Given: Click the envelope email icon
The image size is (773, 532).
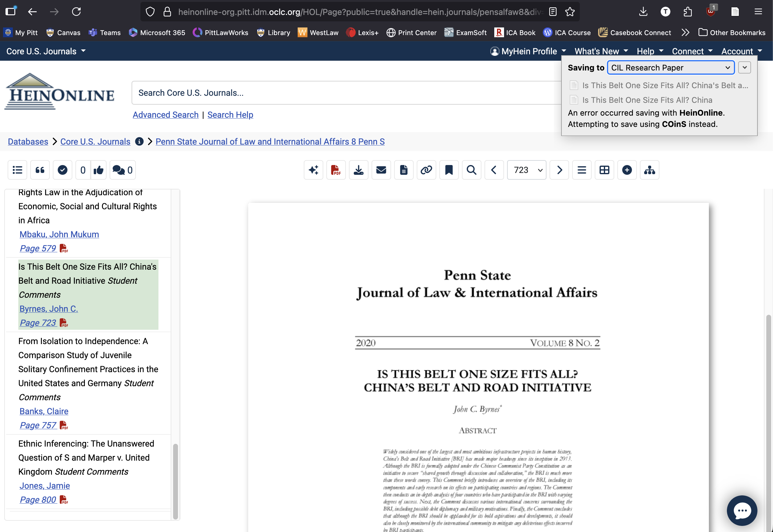Looking at the screenshot, I should click(381, 170).
